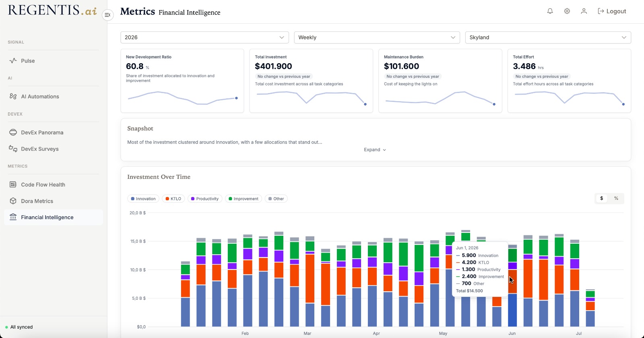Click Maintenance Burden card
This screenshot has width=644, height=338.
pyautogui.click(x=440, y=81)
